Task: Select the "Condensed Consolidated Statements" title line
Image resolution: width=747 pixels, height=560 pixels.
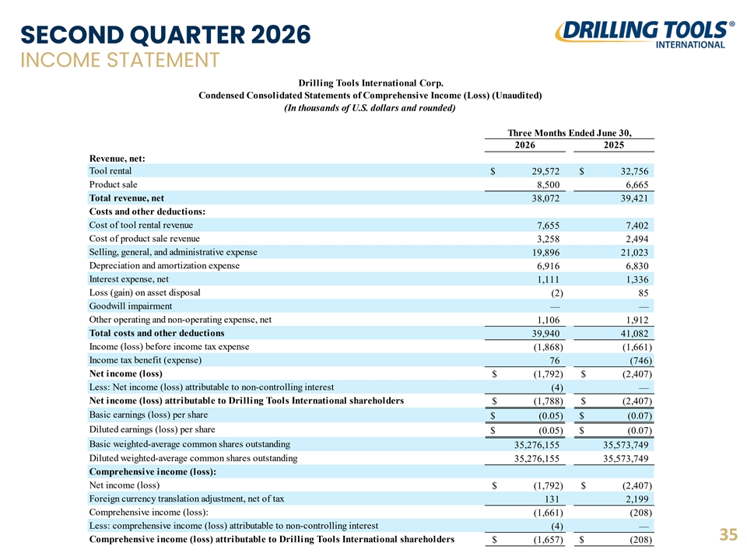Action: coord(370,95)
